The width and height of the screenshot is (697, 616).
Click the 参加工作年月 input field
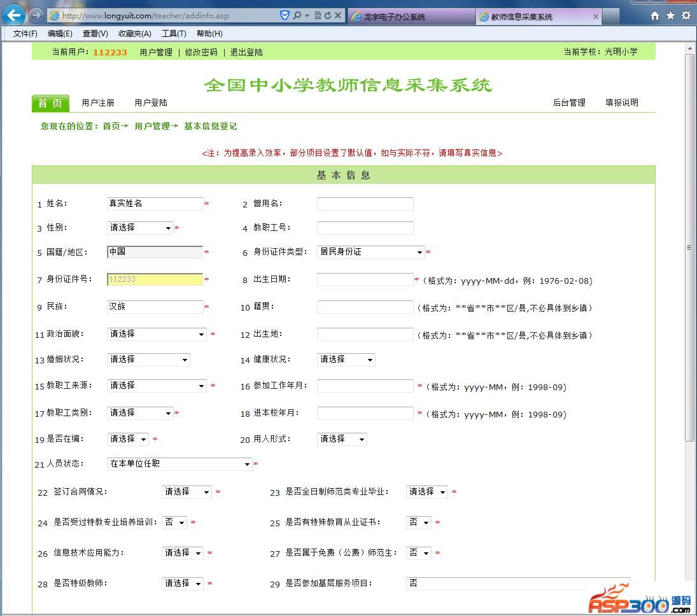coord(365,386)
